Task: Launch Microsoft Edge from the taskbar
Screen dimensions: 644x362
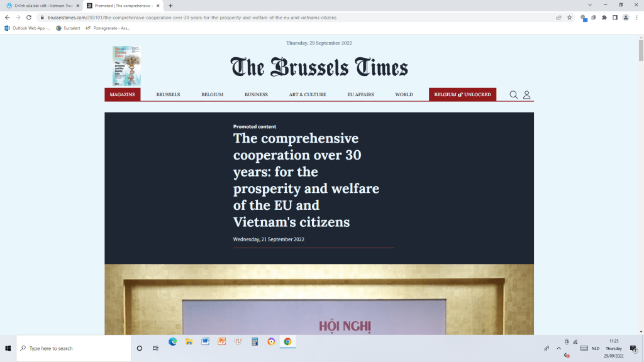Action: [172, 341]
